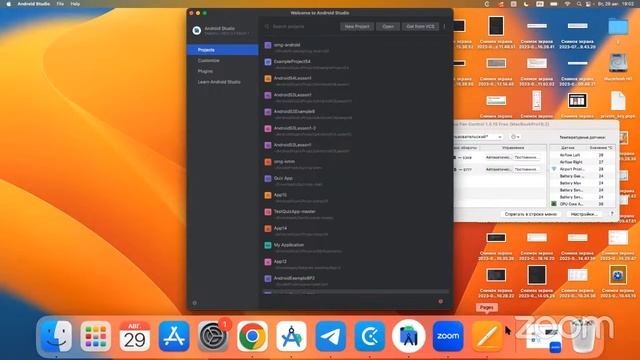Open the Apple menu
This screenshot has height=360, width=640.
(9, 4)
